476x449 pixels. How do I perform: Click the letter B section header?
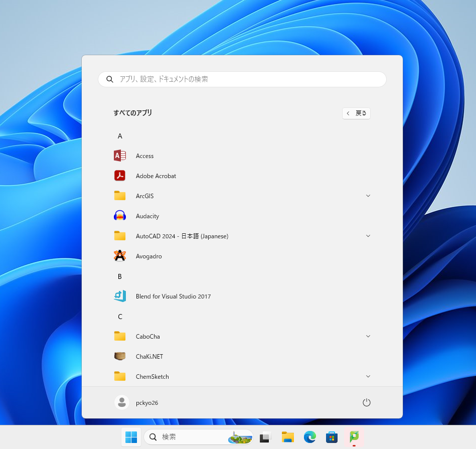[119, 276]
